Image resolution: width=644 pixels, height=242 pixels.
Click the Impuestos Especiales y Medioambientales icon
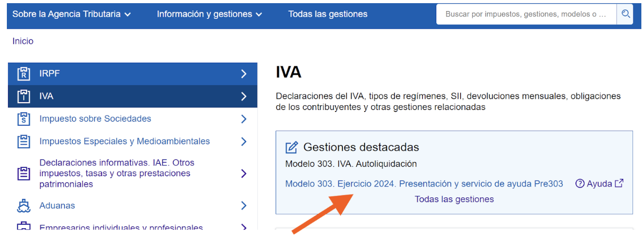point(24,142)
